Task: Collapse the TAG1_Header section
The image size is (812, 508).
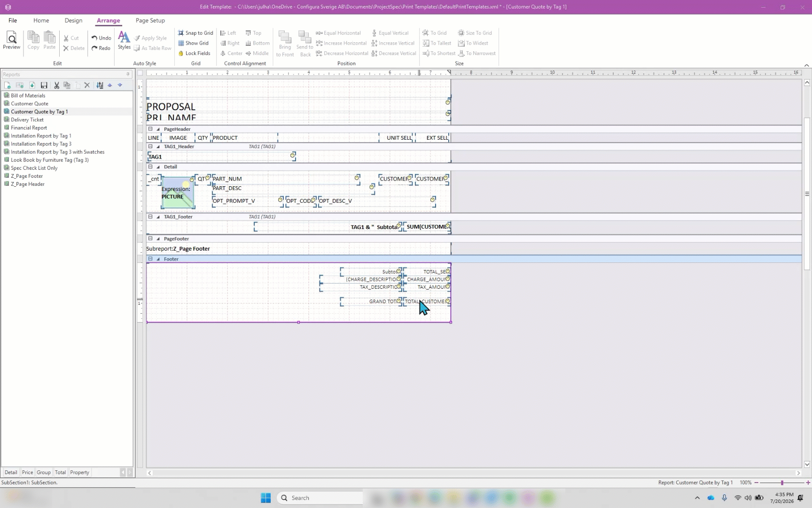Action: (150, 146)
